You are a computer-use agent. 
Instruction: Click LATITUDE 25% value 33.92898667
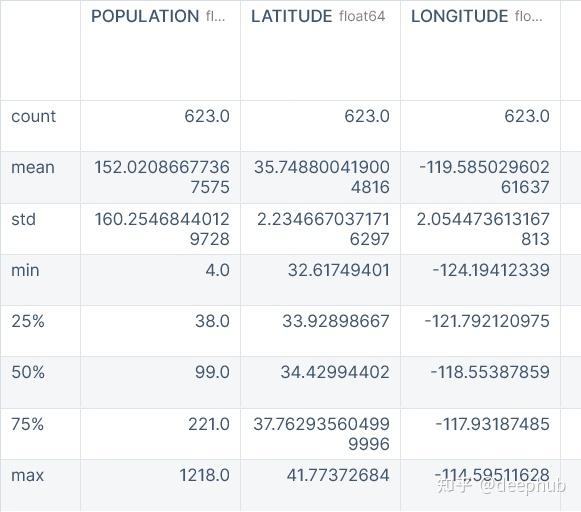point(336,321)
